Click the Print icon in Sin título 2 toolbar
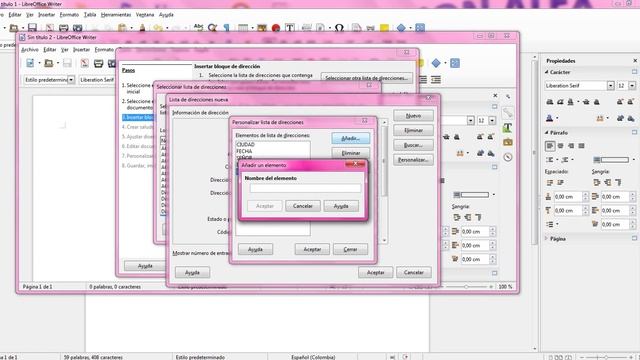640x360 pixels. click(x=98, y=63)
